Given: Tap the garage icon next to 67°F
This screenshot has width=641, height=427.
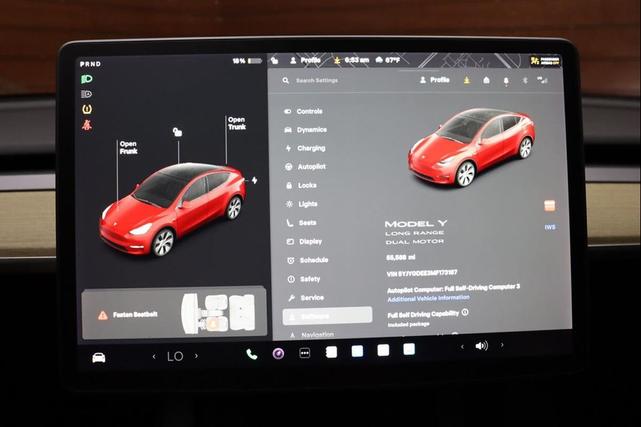Looking at the screenshot, I should tap(379, 60).
